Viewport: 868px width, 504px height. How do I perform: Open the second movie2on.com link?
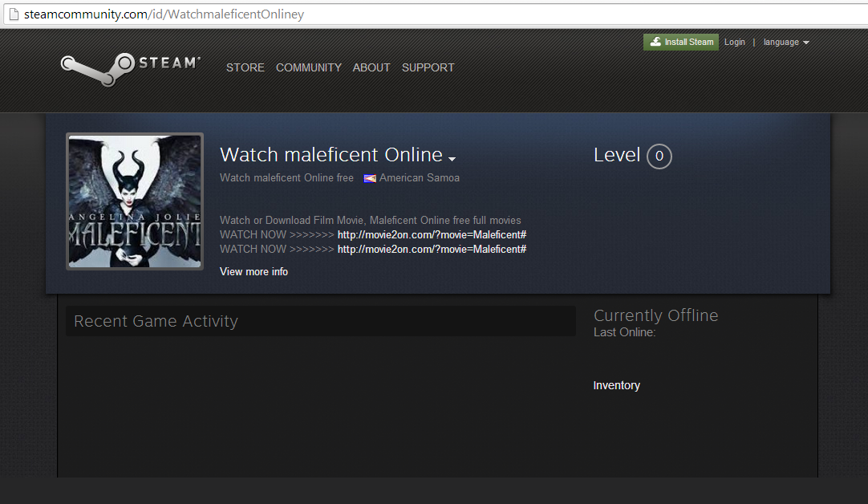click(x=432, y=250)
